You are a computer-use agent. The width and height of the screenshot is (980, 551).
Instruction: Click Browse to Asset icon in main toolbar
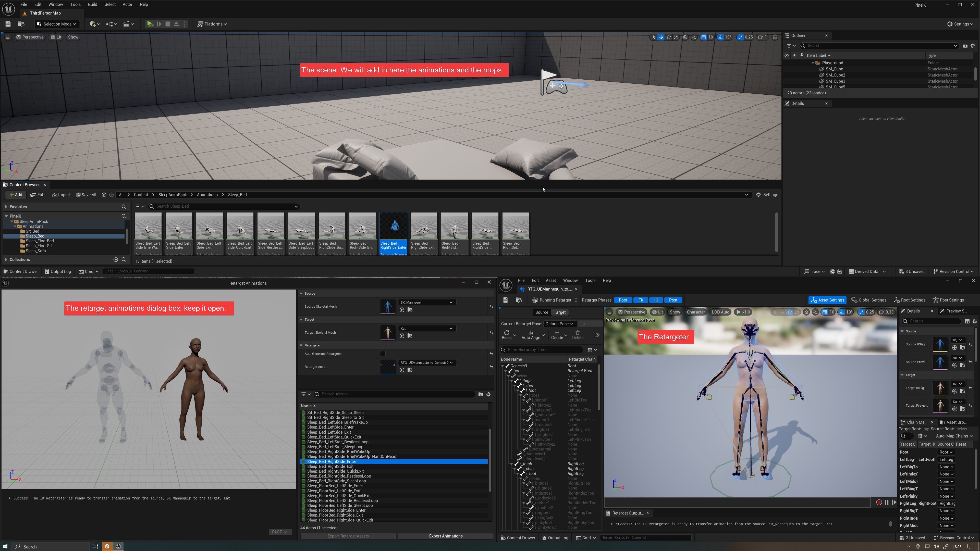(x=21, y=24)
